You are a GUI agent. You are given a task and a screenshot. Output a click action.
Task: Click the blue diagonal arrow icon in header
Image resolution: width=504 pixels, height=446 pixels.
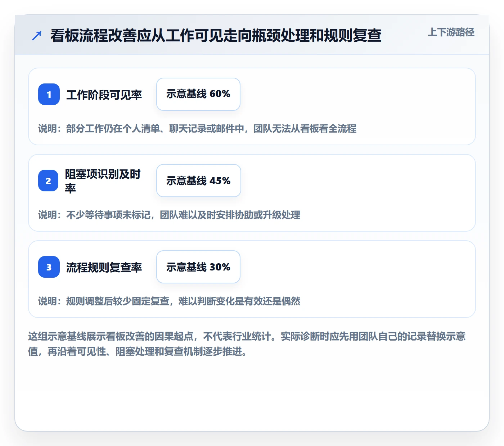pos(37,36)
